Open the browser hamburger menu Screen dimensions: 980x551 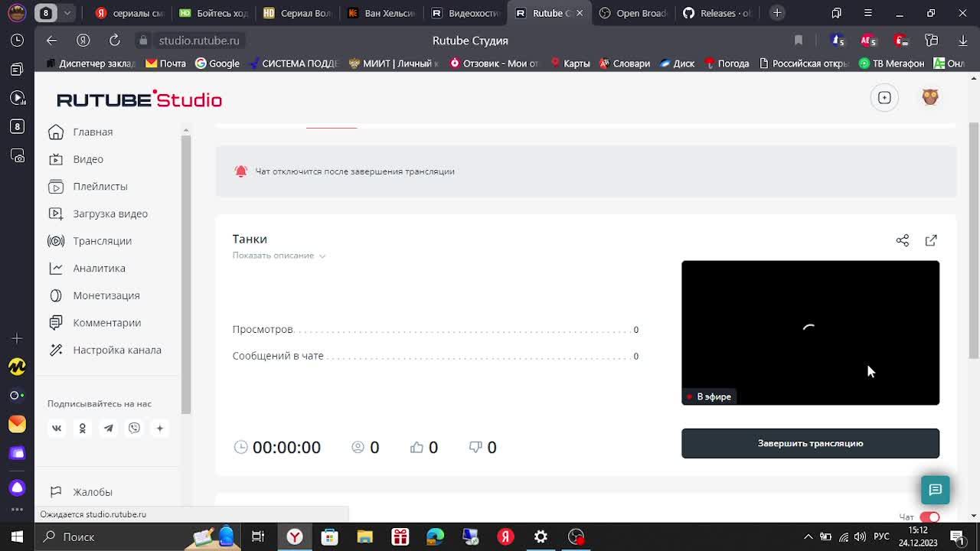[868, 13]
